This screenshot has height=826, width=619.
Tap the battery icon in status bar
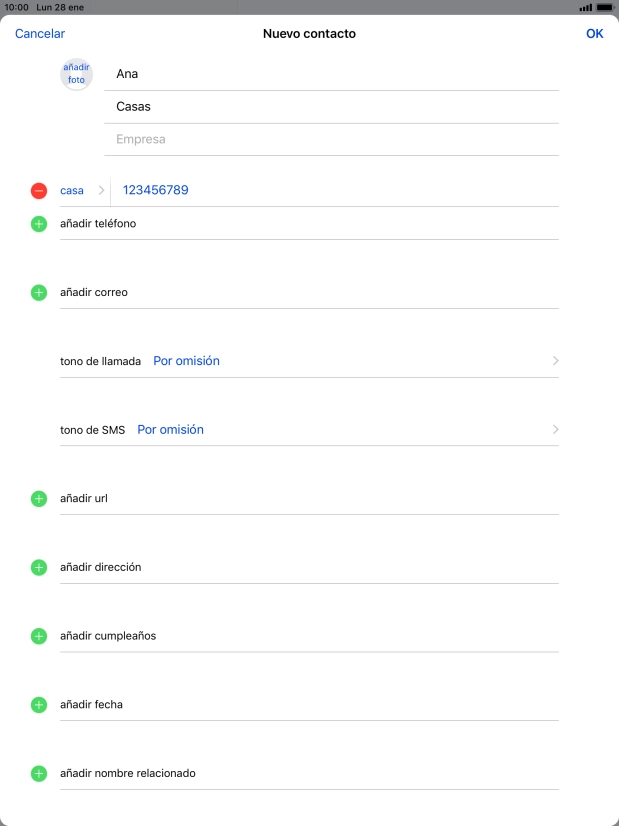[x=602, y=7]
